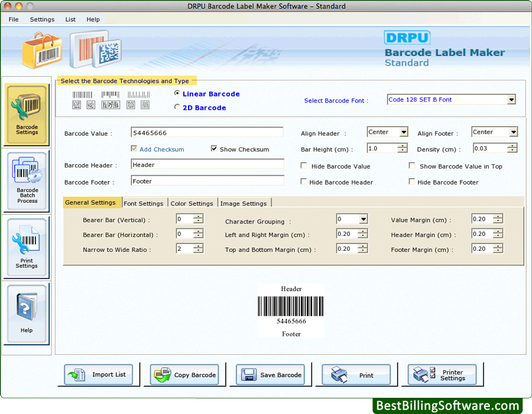Enable Hide Barcode Footer checkbox

[x=412, y=182]
